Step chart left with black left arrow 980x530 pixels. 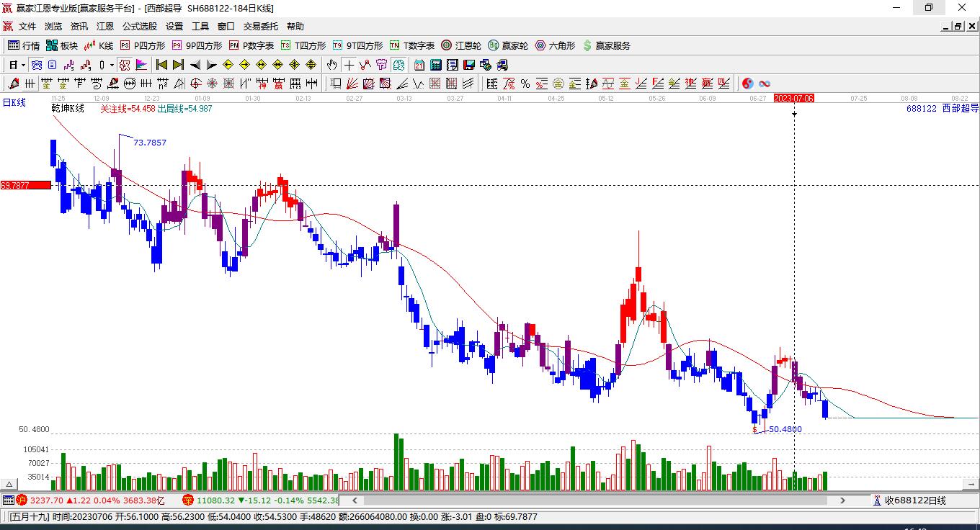point(195,65)
